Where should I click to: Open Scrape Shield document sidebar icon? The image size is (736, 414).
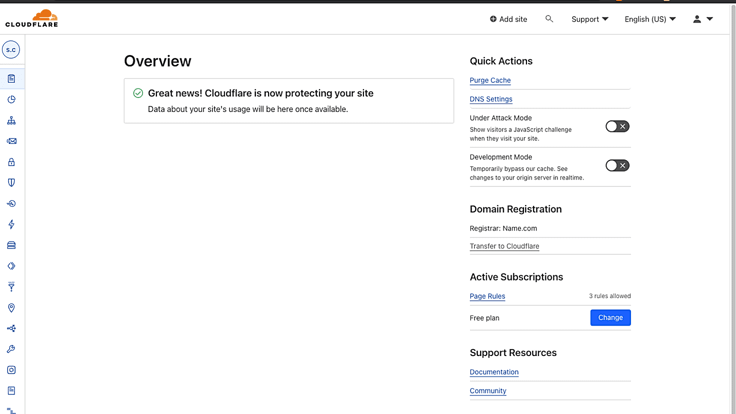coord(11,391)
